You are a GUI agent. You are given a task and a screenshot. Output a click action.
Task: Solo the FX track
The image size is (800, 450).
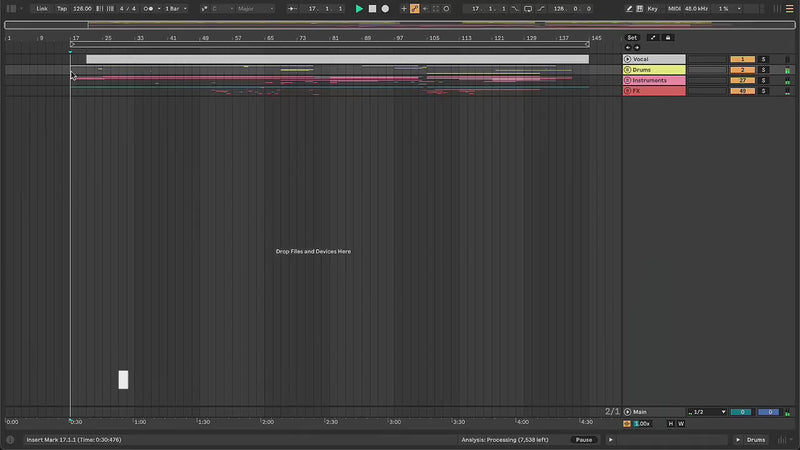click(x=763, y=91)
